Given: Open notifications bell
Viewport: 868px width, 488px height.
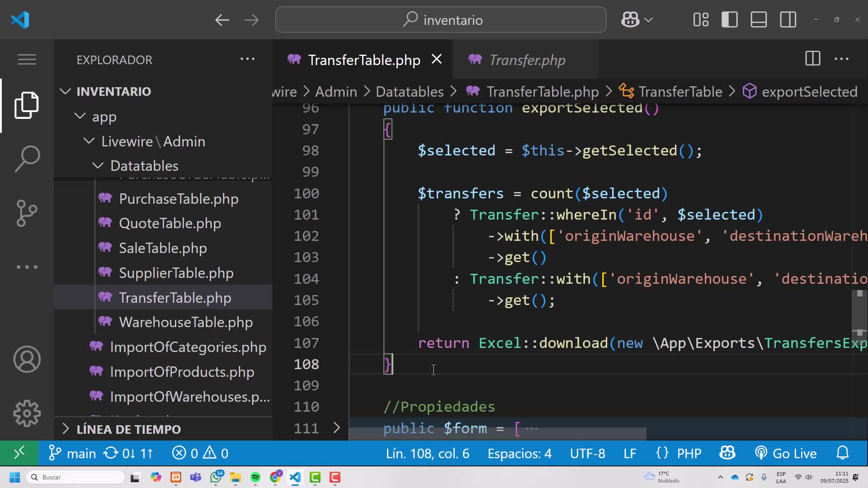Looking at the screenshot, I should [x=843, y=453].
